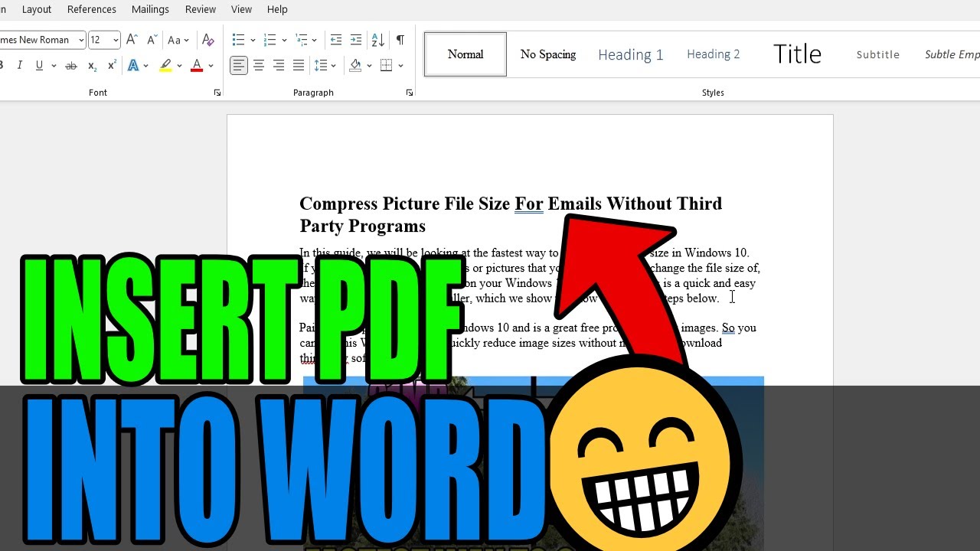
Task: Apply Text Effects and Typography
Action: coord(134,66)
